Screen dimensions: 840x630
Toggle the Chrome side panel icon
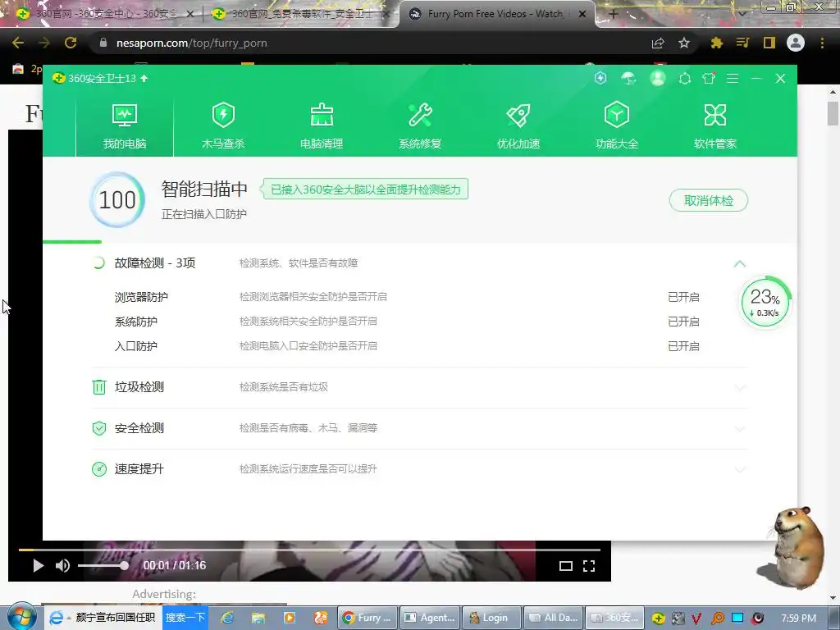point(769,43)
